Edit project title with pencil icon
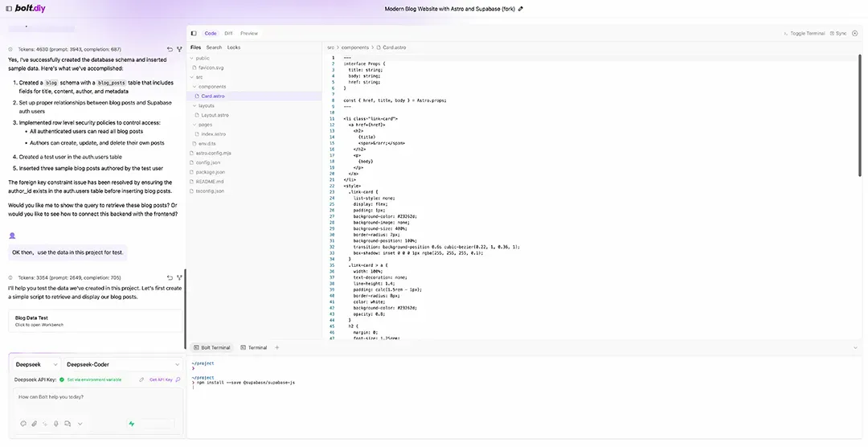Viewport: 868px width, 447px height. click(520, 9)
